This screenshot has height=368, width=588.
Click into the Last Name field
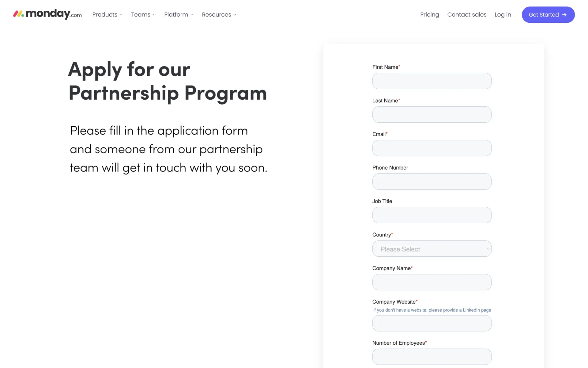point(432,114)
